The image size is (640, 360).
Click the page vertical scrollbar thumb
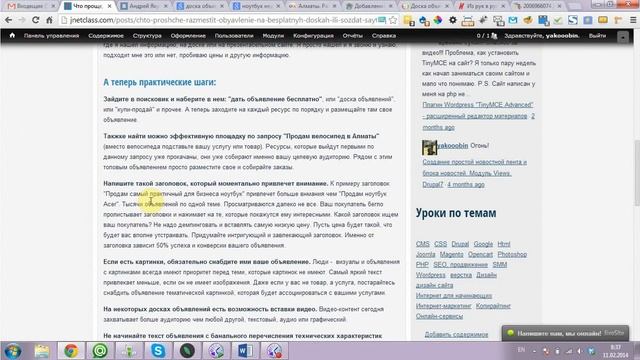click(x=637, y=173)
